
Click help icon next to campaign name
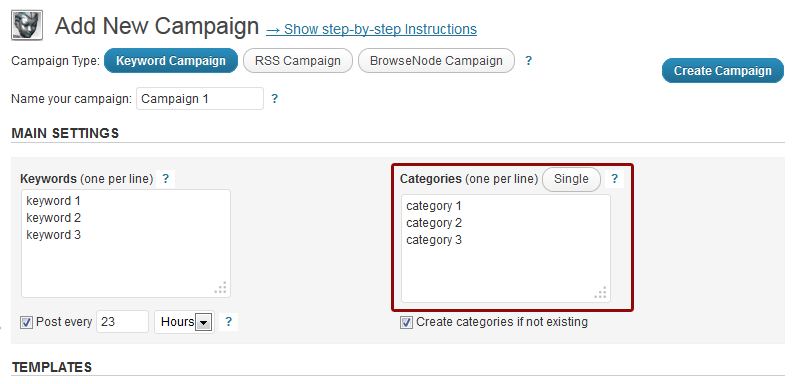pos(275,99)
